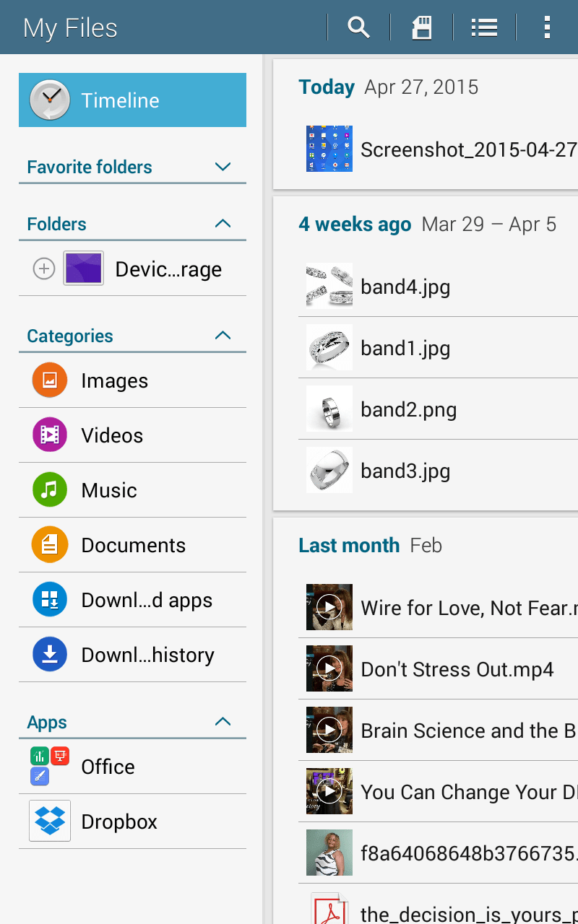
Task: Play the Don't Stress Out.mp4 video
Action: [329, 668]
